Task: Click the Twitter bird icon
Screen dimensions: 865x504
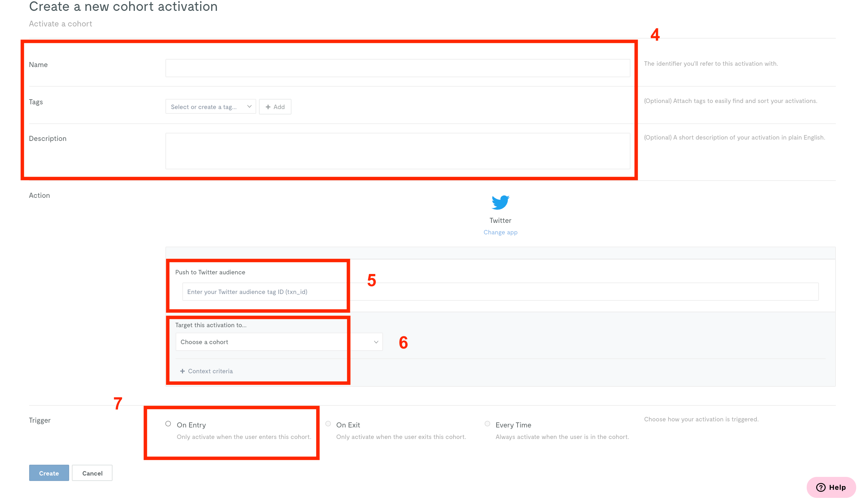Action: [500, 202]
